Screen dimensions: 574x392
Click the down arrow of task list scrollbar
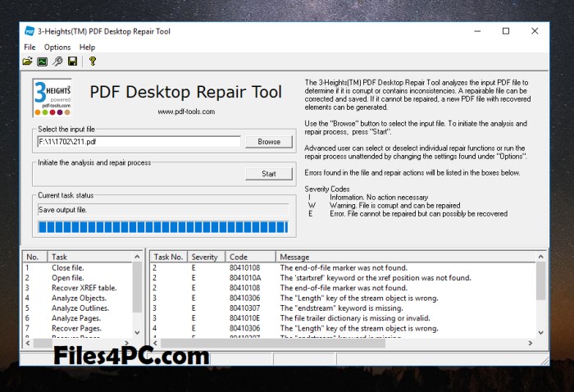tap(137, 332)
